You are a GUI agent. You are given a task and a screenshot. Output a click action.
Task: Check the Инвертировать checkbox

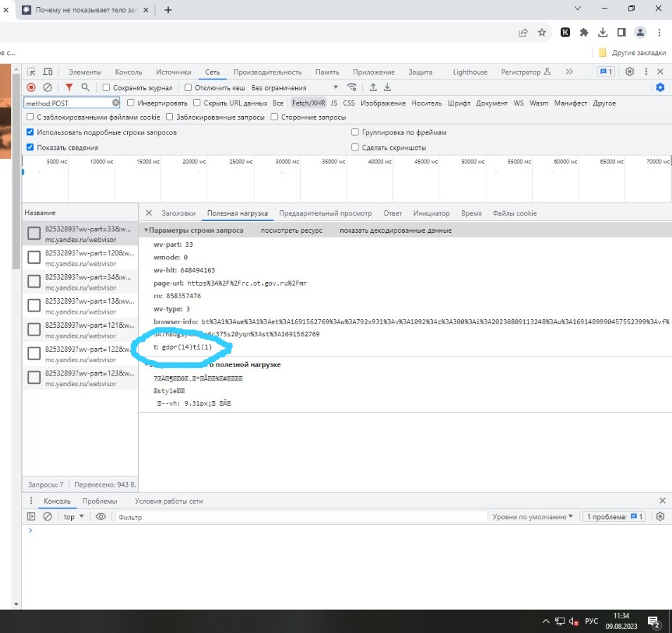[131, 103]
